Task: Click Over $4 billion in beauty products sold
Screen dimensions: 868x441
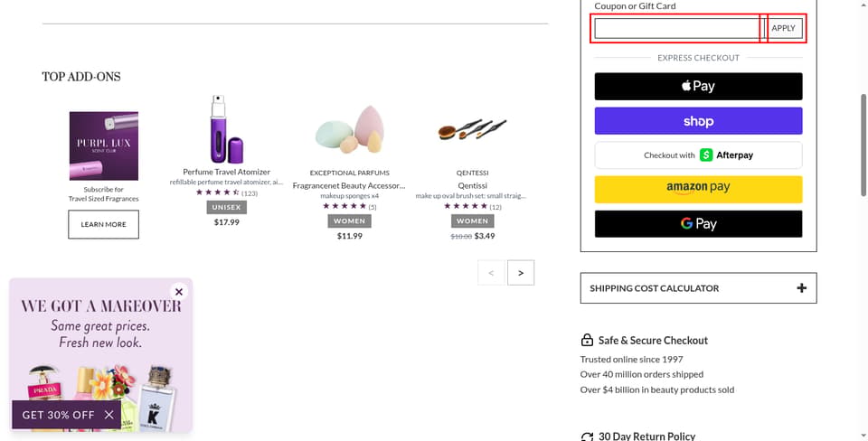Action: point(657,390)
